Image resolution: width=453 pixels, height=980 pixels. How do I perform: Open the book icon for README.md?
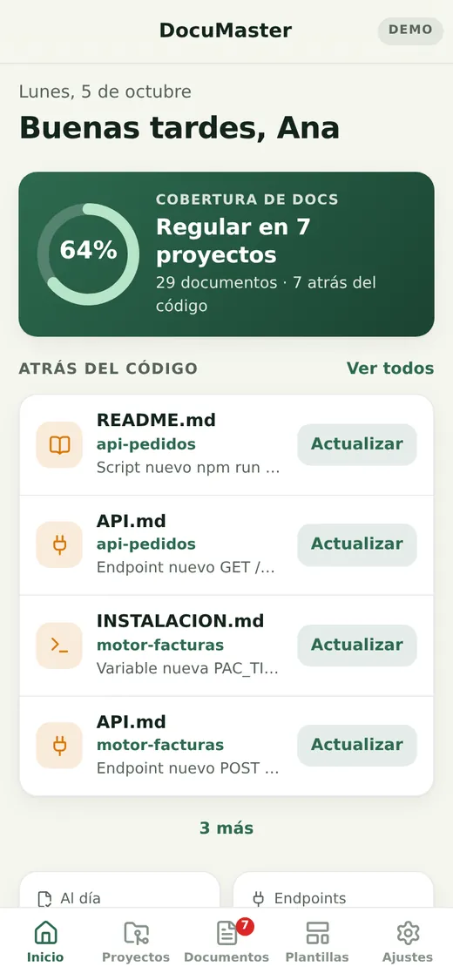pos(59,445)
